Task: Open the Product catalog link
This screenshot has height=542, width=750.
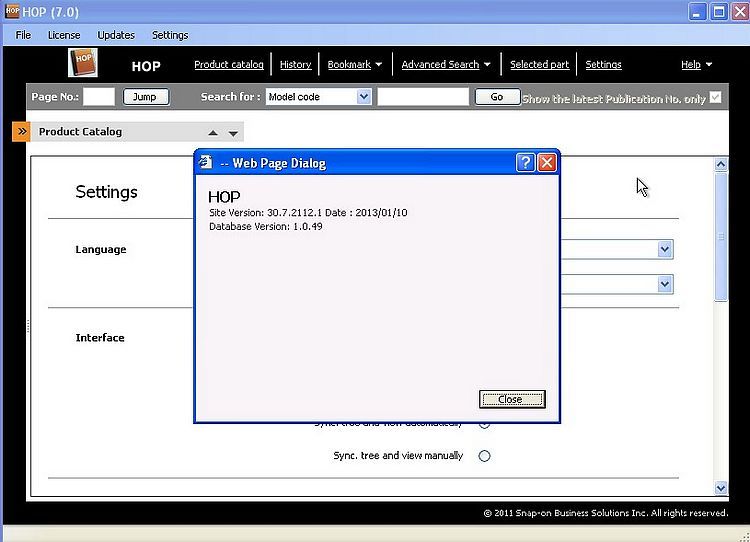Action: (x=229, y=65)
